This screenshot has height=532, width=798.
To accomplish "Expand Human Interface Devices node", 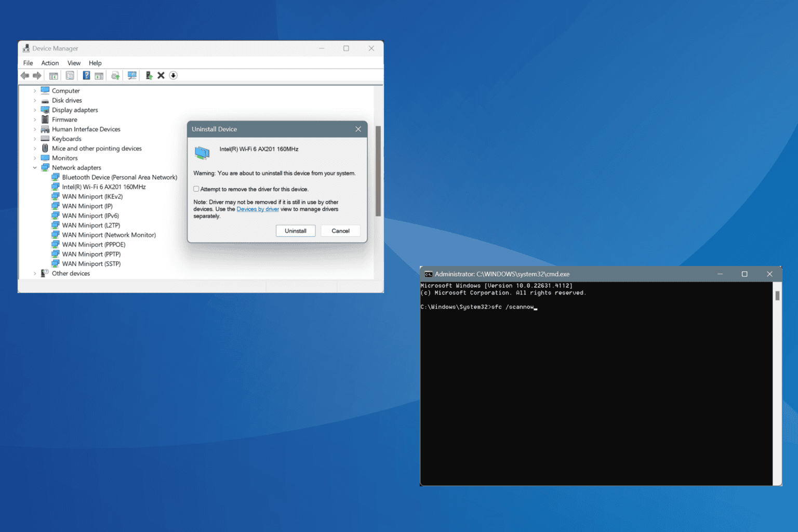I will pos(35,129).
